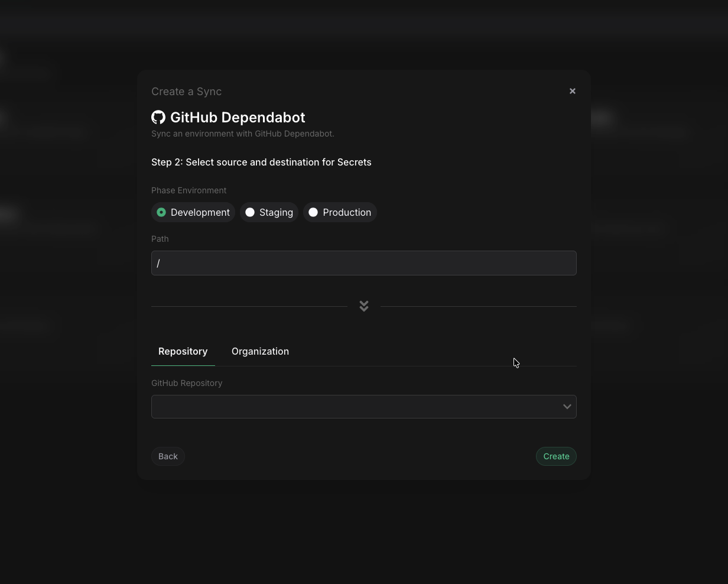Switch to the Organization tab
Screen dimensions: 728x584
[260, 351]
